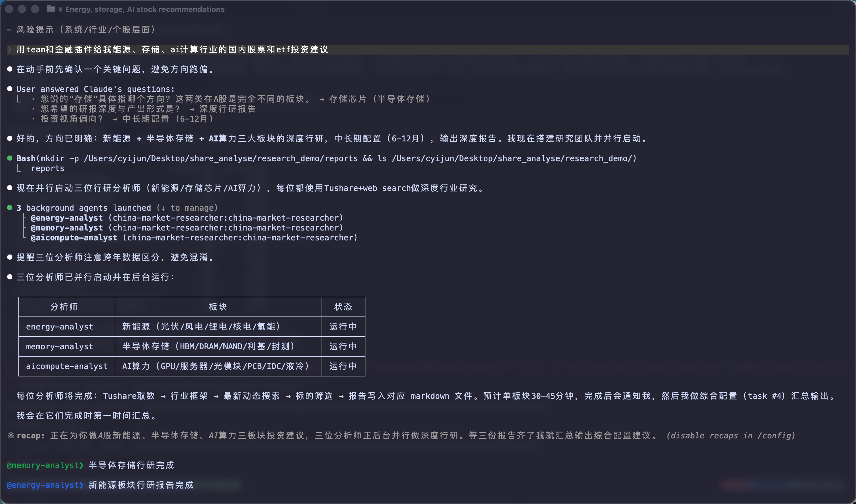
Task: Click the '运行中' status in the energy-analyst row
Action: [343, 326]
